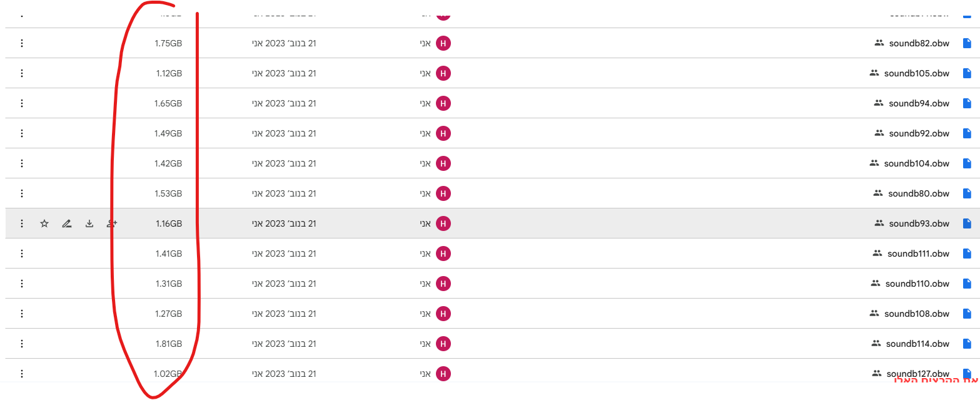The width and height of the screenshot is (980, 400).
Task: Click the modified date on soundb110.obw row
Action: point(285,284)
